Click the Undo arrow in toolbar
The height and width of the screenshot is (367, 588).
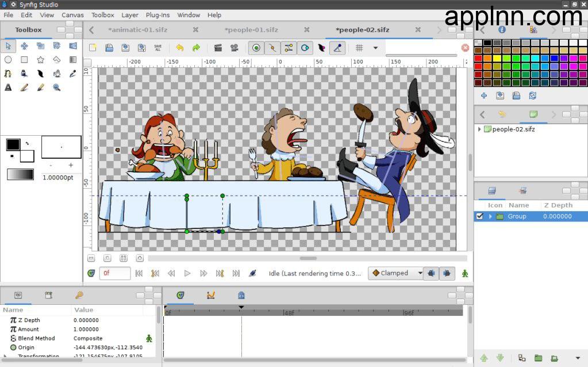point(180,48)
